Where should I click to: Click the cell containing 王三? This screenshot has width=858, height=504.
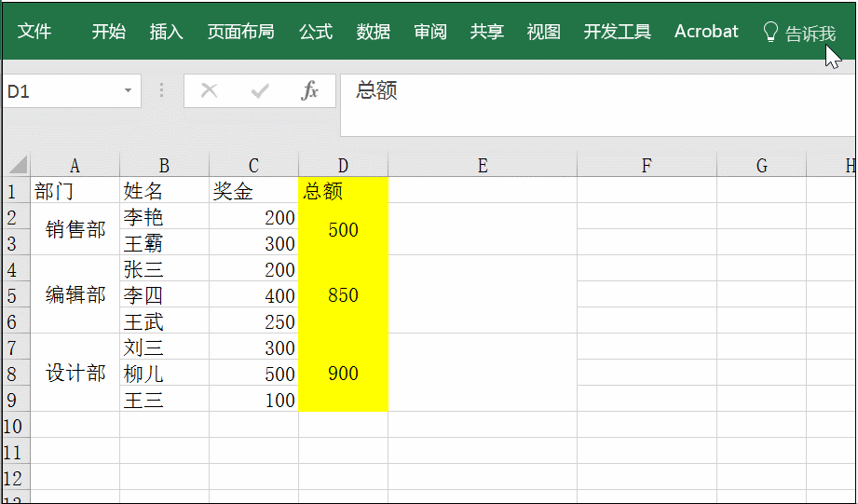click(x=164, y=399)
